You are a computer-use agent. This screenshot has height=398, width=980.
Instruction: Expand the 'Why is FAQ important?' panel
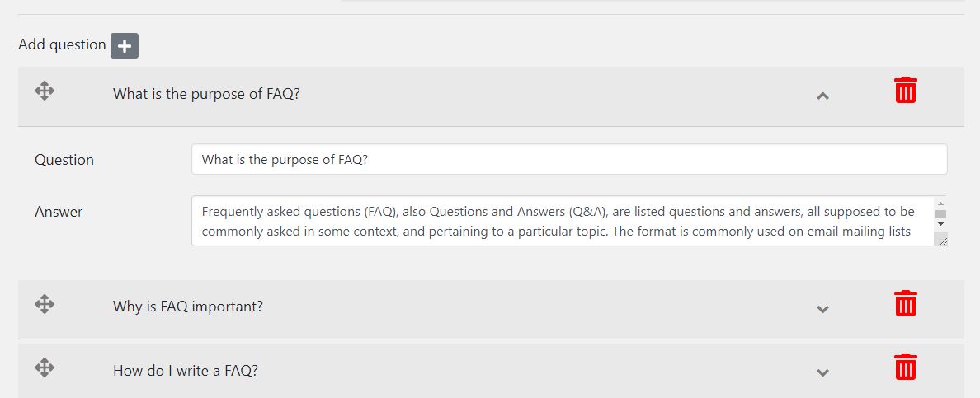[x=822, y=309]
